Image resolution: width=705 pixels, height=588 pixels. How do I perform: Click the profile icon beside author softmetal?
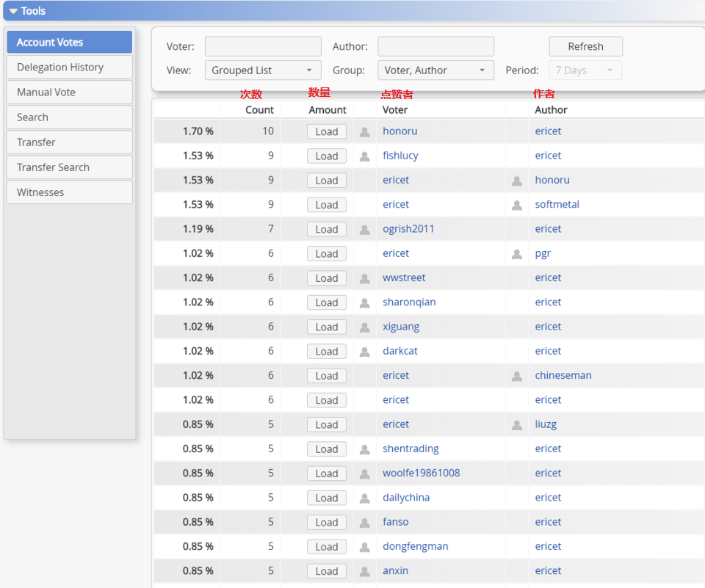517,205
